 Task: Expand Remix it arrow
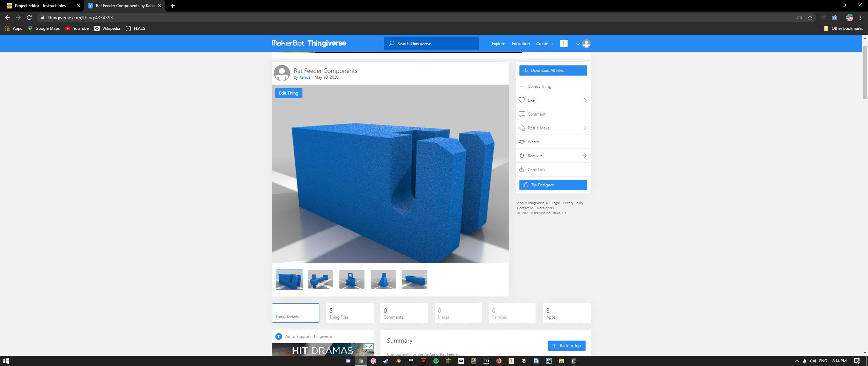585,156
